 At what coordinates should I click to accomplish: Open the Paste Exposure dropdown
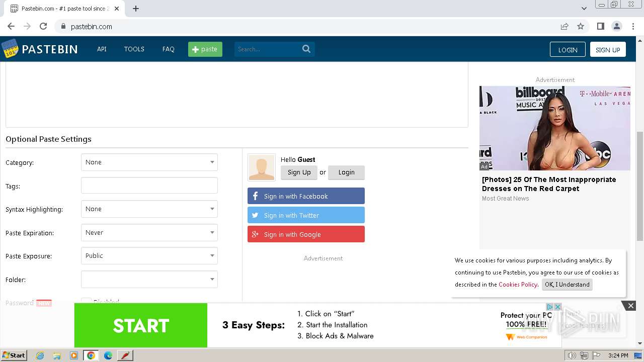(149, 256)
